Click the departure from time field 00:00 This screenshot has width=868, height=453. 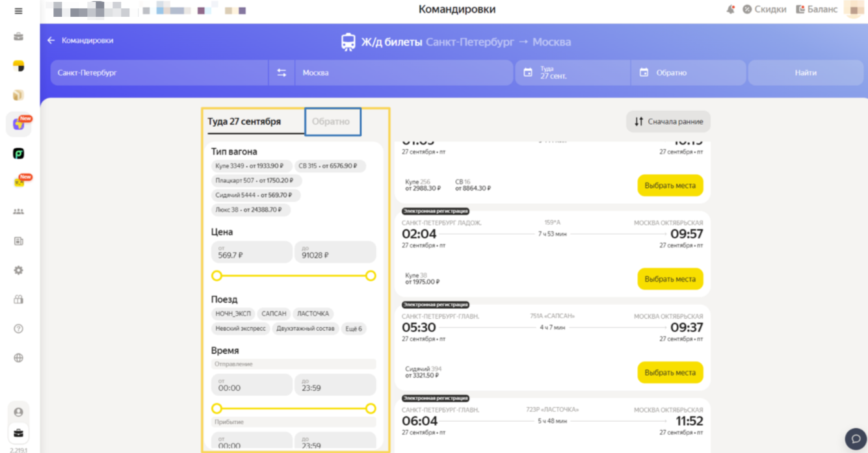click(x=252, y=385)
